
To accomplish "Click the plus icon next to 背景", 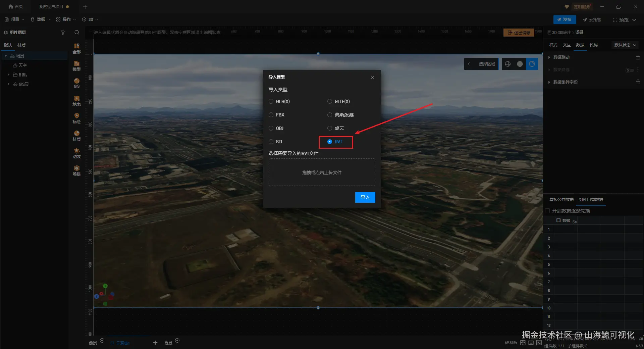I will [177, 341].
